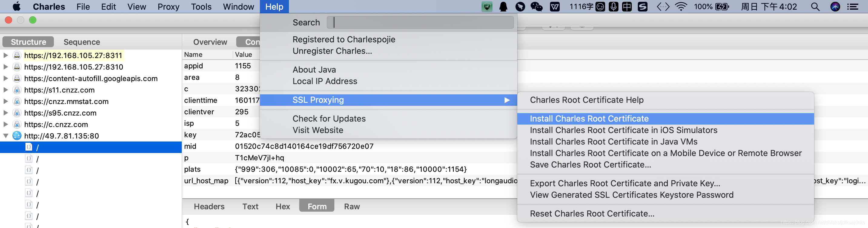Select Unregister Charles...

click(388, 51)
